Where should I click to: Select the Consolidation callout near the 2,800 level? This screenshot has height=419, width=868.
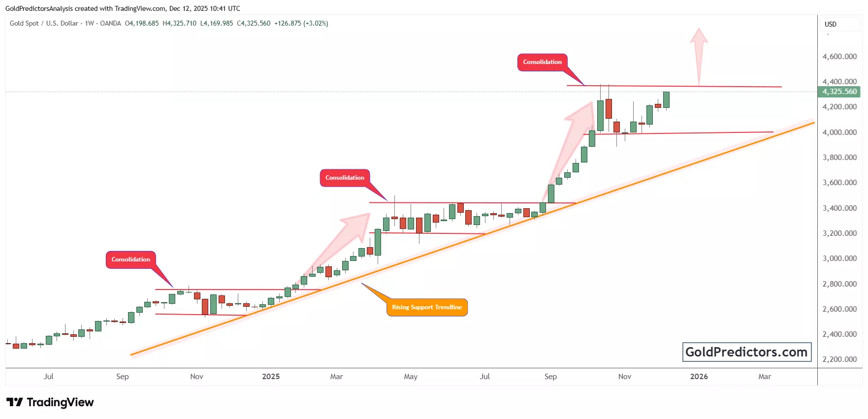(x=130, y=259)
